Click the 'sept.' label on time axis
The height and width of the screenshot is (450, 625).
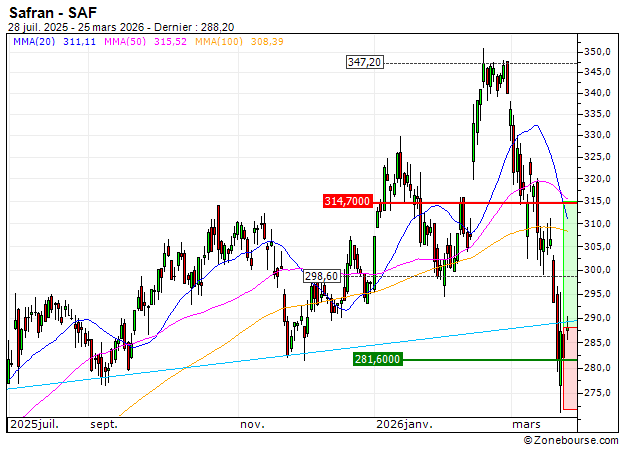pyautogui.click(x=103, y=424)
